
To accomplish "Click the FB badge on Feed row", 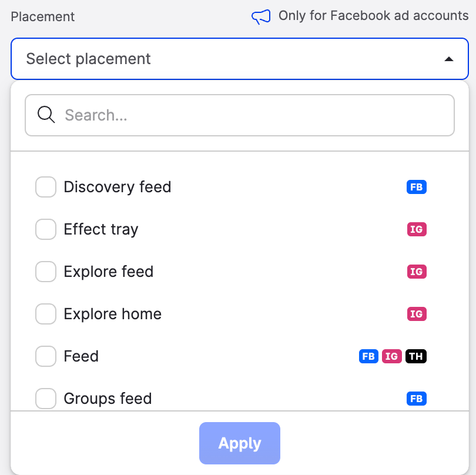I will coord(368,356).
